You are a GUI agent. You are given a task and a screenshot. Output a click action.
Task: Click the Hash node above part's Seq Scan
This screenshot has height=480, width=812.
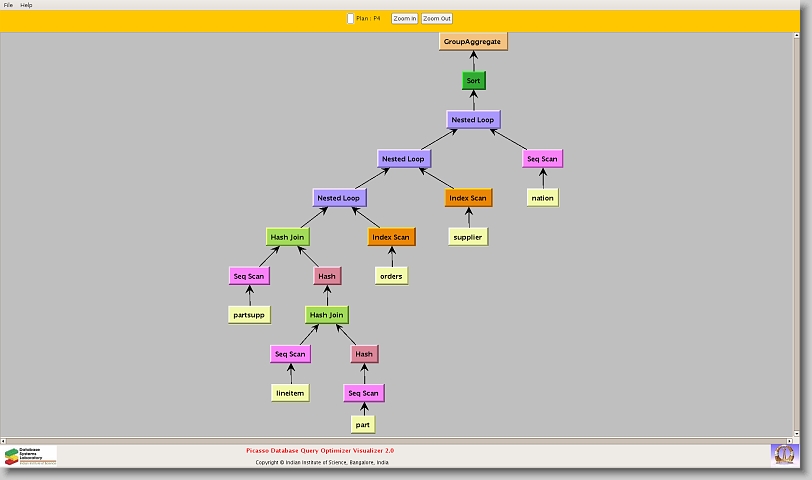pos(364,354)
